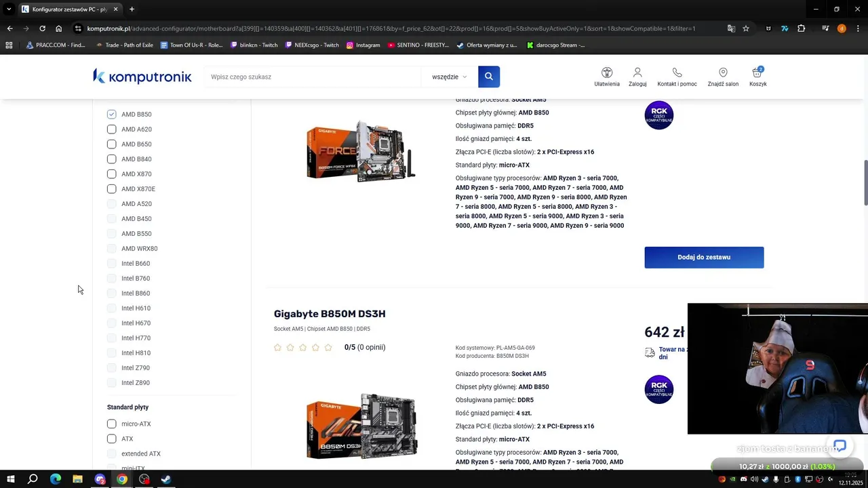Check the AMD B840 chipset filter

click(111, 159)
